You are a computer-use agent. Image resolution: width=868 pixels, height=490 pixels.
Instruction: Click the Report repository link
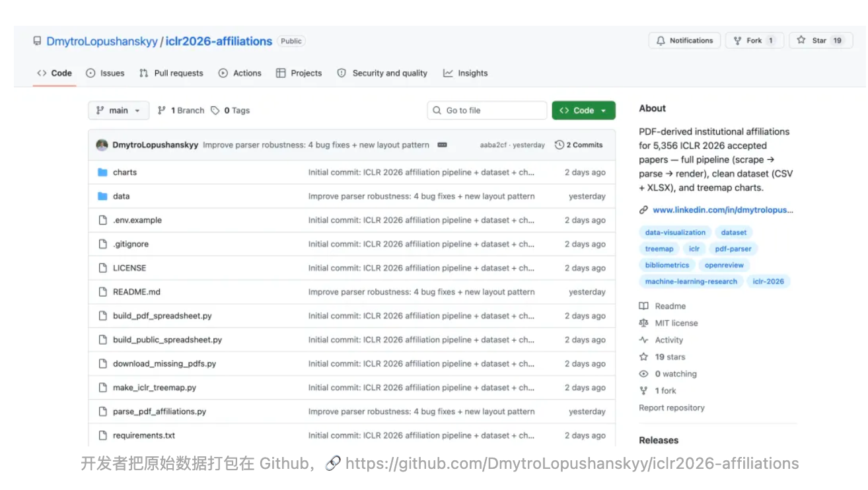(672, 408)
